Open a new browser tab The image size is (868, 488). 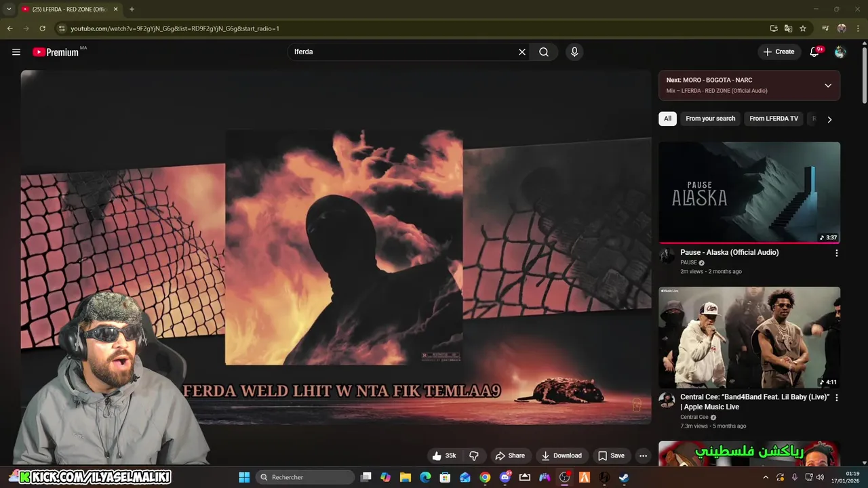pyautogui.click(x=132, y=9)
